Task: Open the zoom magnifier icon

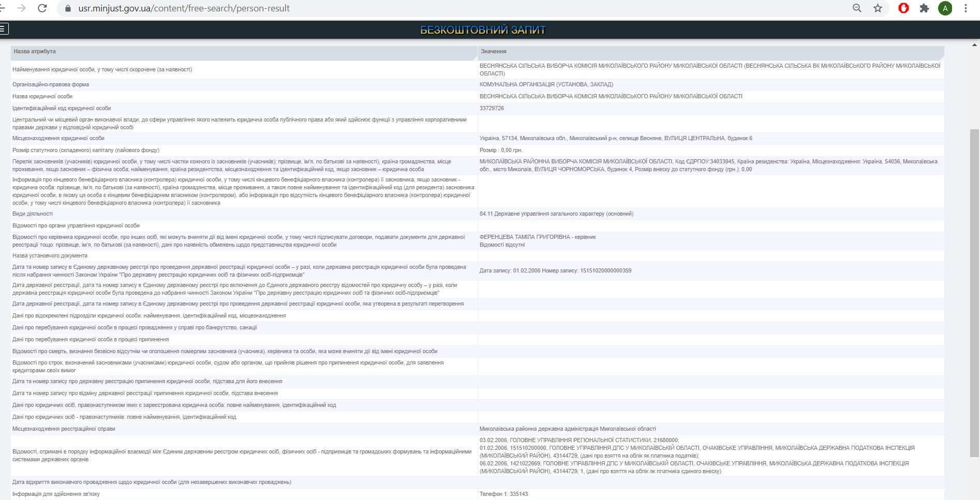Action: (857, 8)
